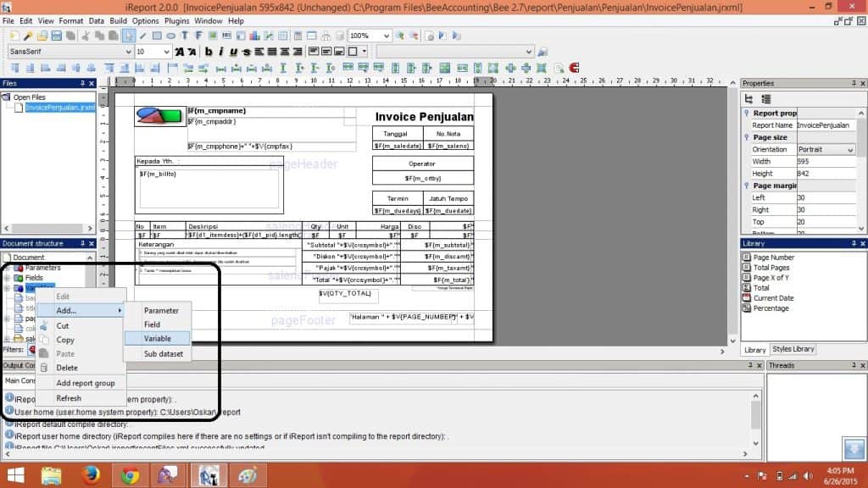Select the Text Field tool
The width and height of the screenshot is (868, 488).
coord(198,36)
